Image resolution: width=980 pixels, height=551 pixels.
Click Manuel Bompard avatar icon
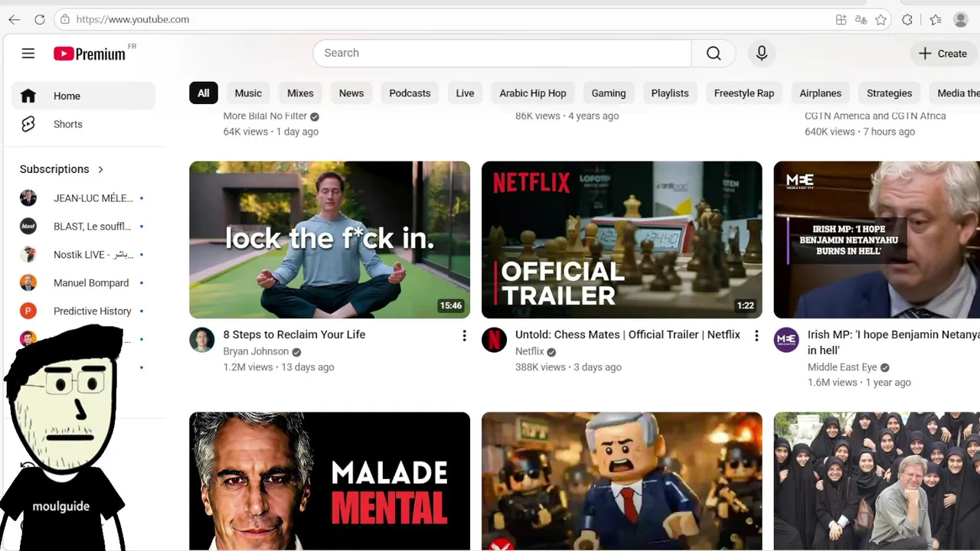(x=28, y=283)
